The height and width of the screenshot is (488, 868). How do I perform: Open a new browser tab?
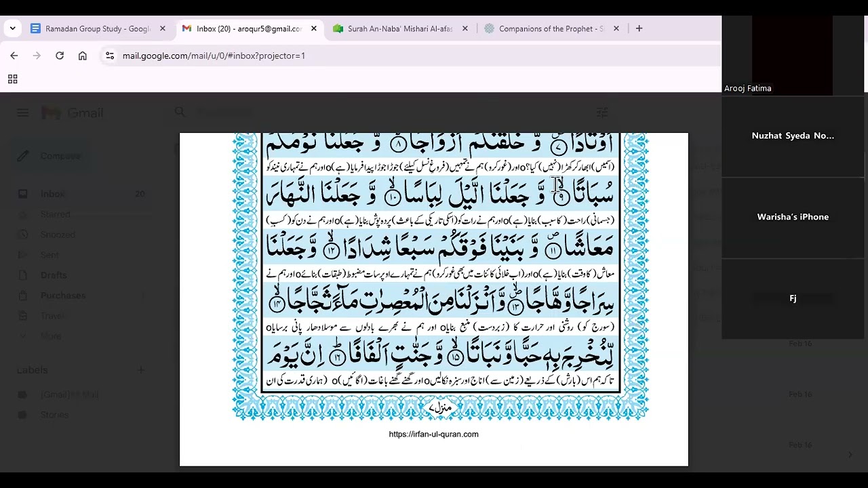point(639,28)
